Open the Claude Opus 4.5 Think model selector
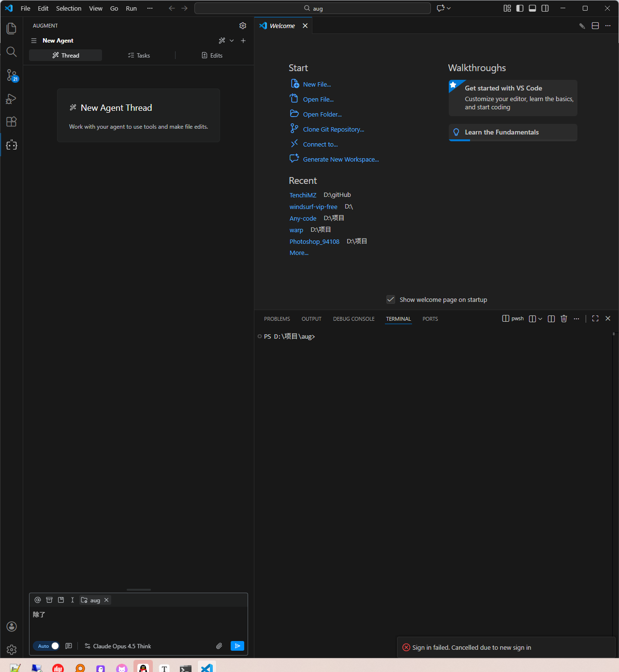 click(x=118, y=646)
